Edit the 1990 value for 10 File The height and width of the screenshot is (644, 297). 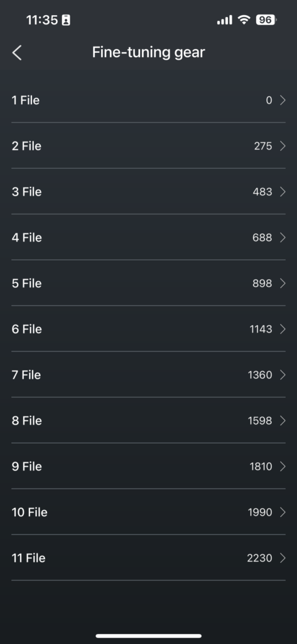tap(260, 512)
